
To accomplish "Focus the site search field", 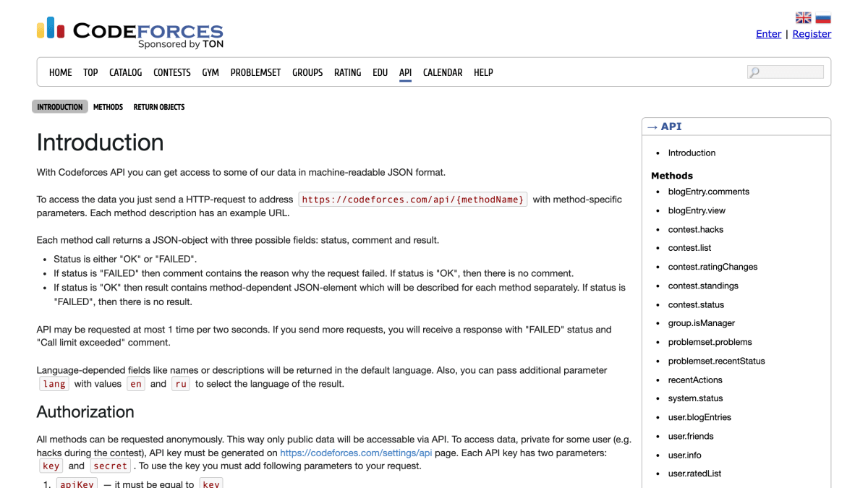I will (786, 72).
